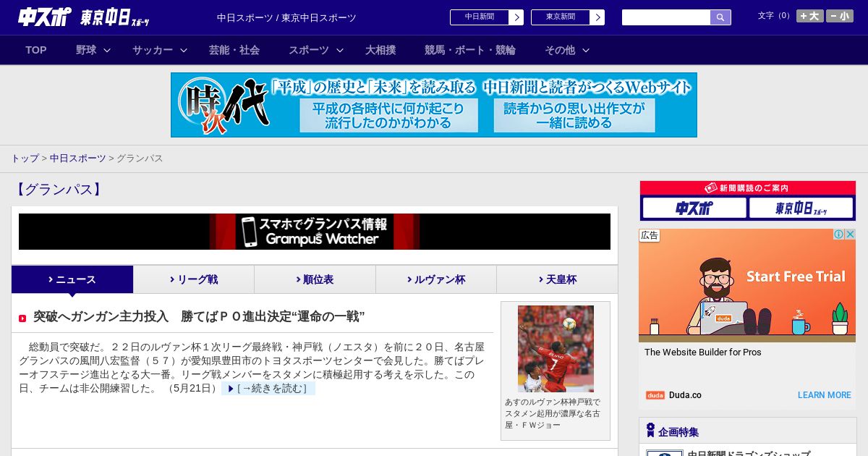This screenshot has height=456, width=868.
Task: Expand the スポーツ navigation menu
Action: (x=315, y=50)
